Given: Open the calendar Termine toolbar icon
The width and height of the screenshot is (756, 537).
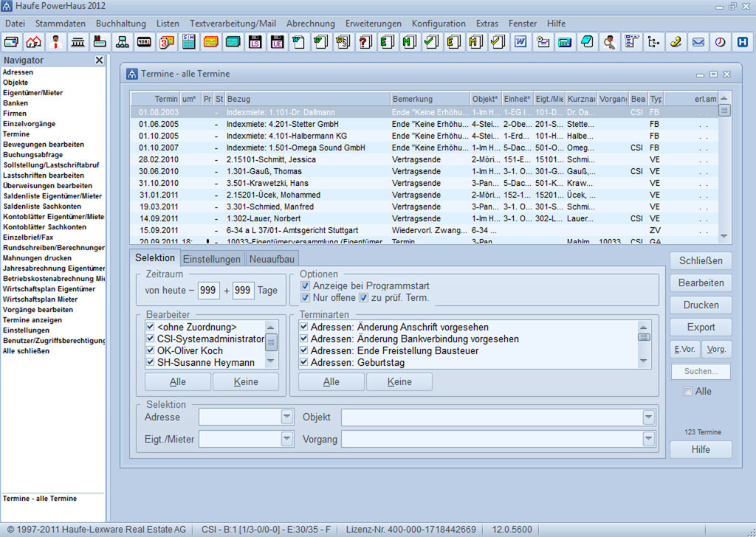Looking at the screenshot, I should coord(166,42).
